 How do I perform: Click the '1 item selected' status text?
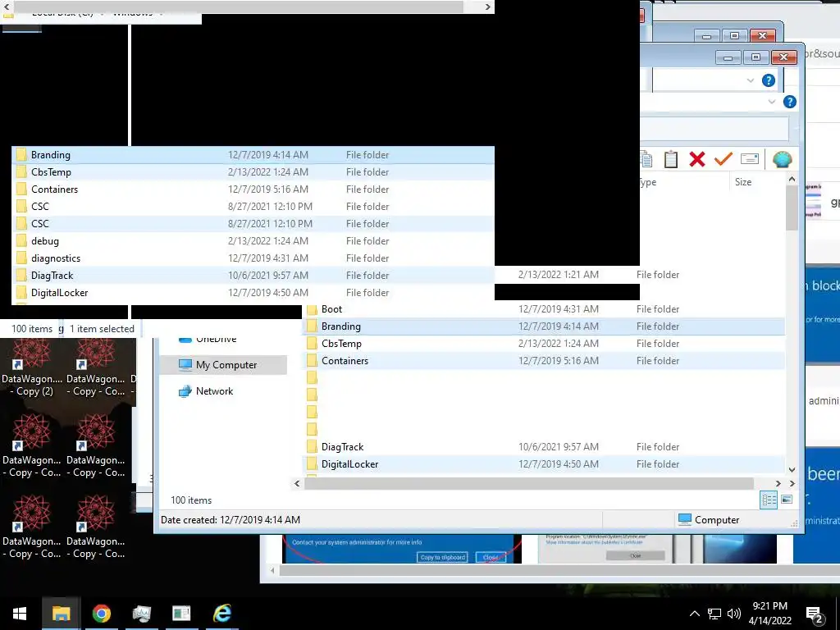tap(102, 329)
